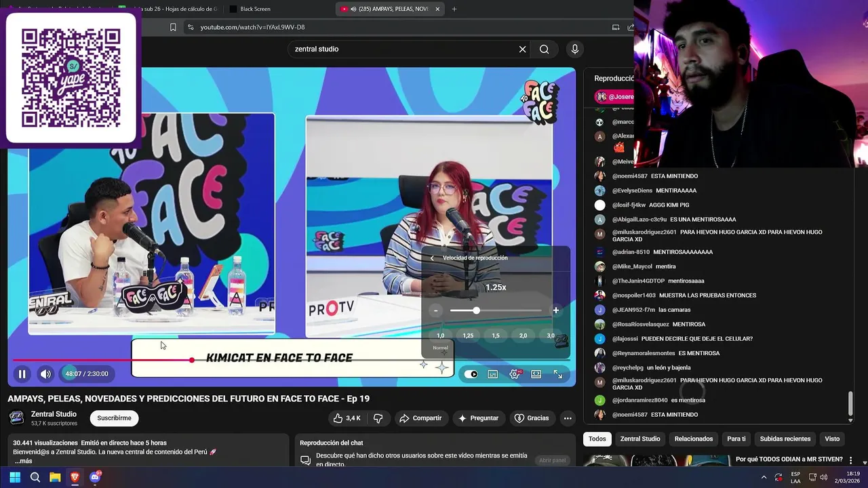
Task: Open Discord from the taskbar
Action: [95, 477]
